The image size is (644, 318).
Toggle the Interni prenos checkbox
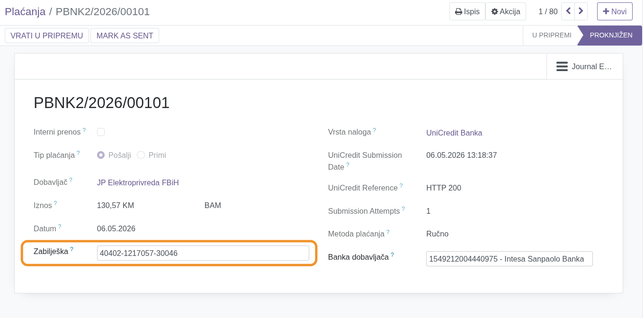[101, 132]
